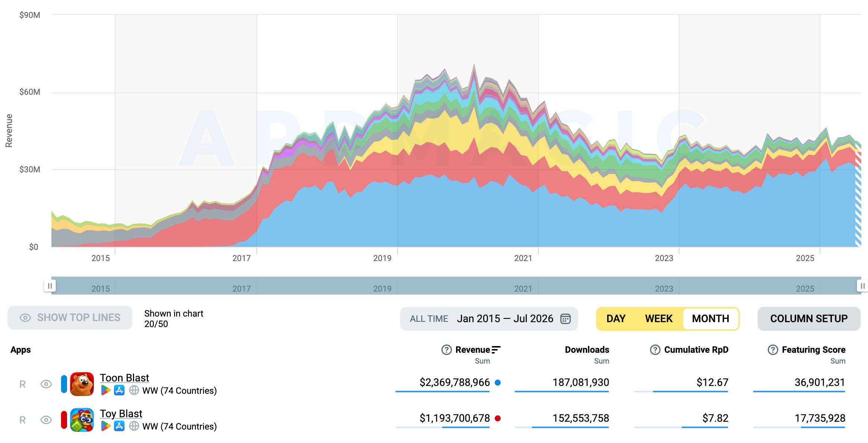The width and height of the screenshot is (868, 443).
Task: Sort by Cumulative RpD column header
Action: (x=696, y=350)
